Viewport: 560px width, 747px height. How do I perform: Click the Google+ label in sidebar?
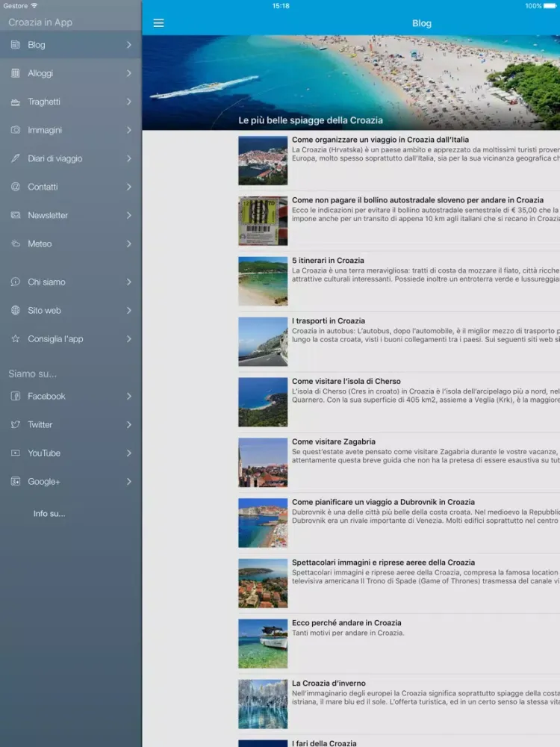tap(44, 482)
